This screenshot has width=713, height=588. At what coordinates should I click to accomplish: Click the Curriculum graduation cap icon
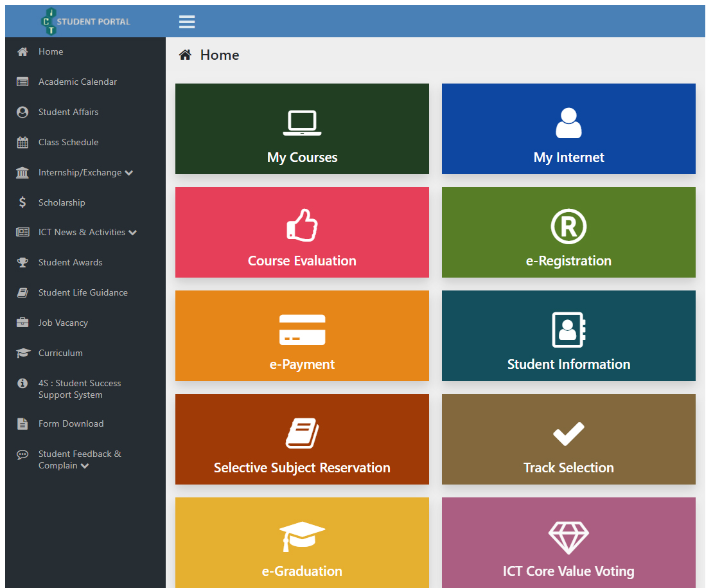[x=22, y=353]
